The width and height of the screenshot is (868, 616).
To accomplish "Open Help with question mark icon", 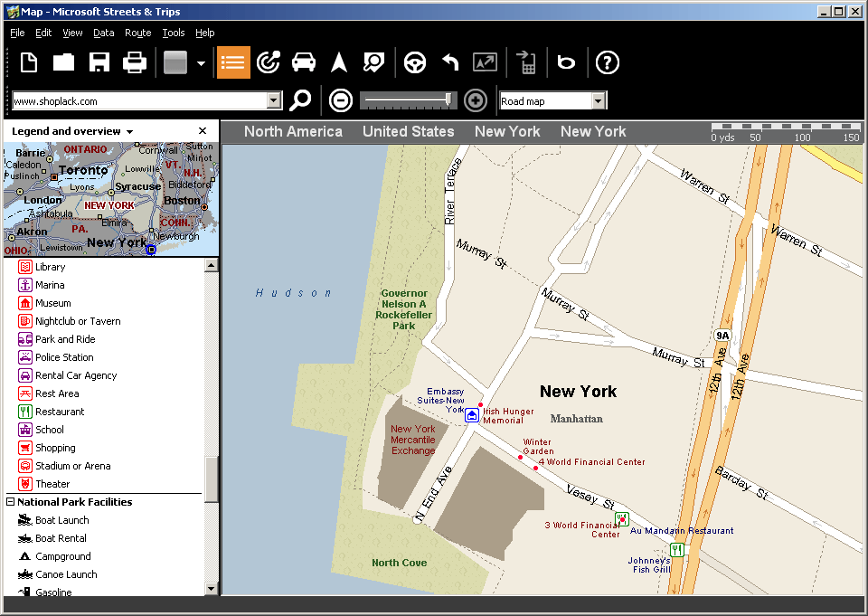I will [608, 62].
